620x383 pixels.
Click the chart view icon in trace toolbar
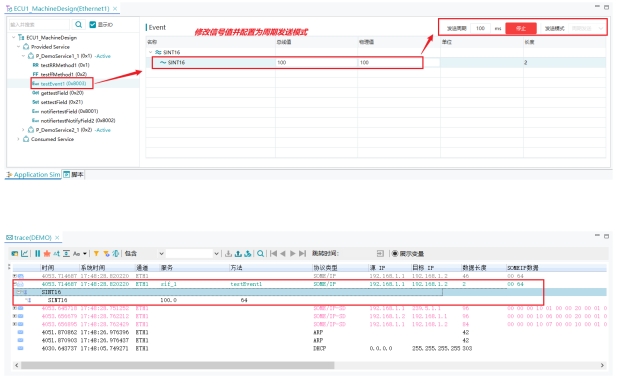(x=25, y=254)
